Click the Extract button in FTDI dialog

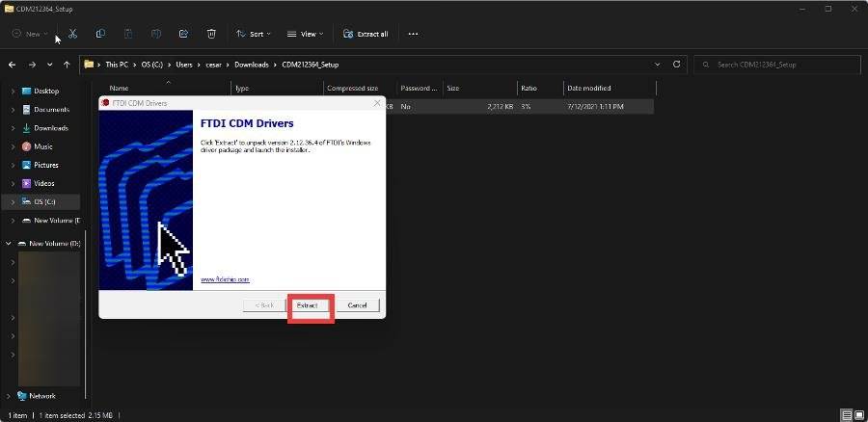coord(308,305)
